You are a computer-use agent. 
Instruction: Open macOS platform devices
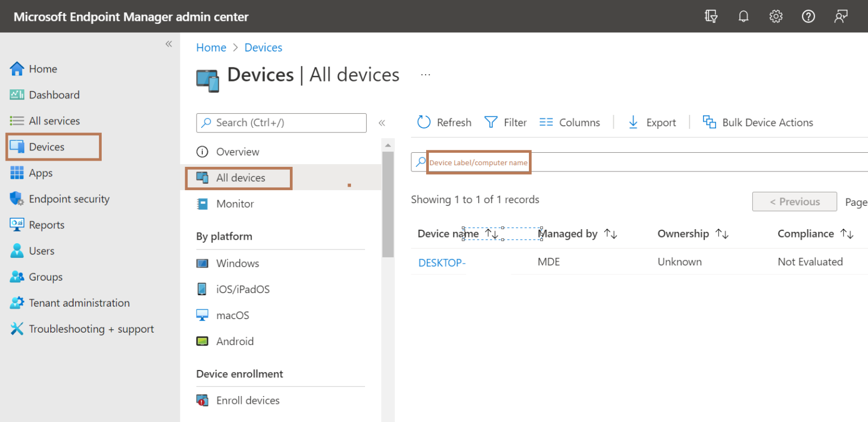[x=232, y=316]
